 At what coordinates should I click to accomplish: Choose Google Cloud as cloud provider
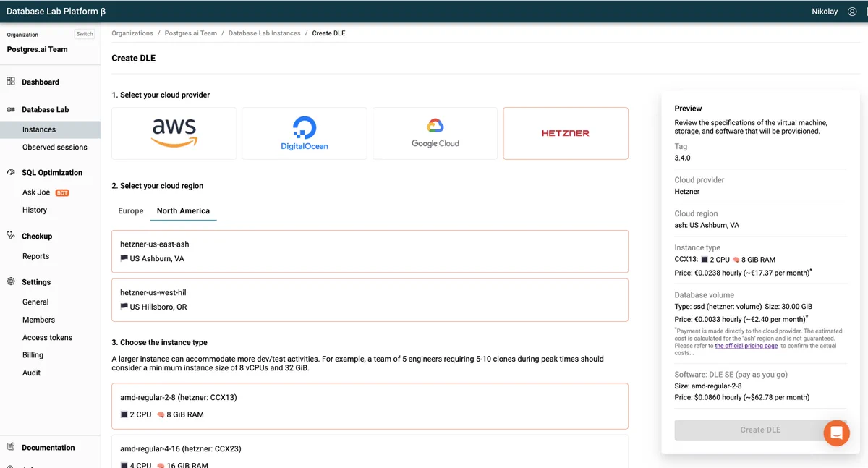coord(435,133)
